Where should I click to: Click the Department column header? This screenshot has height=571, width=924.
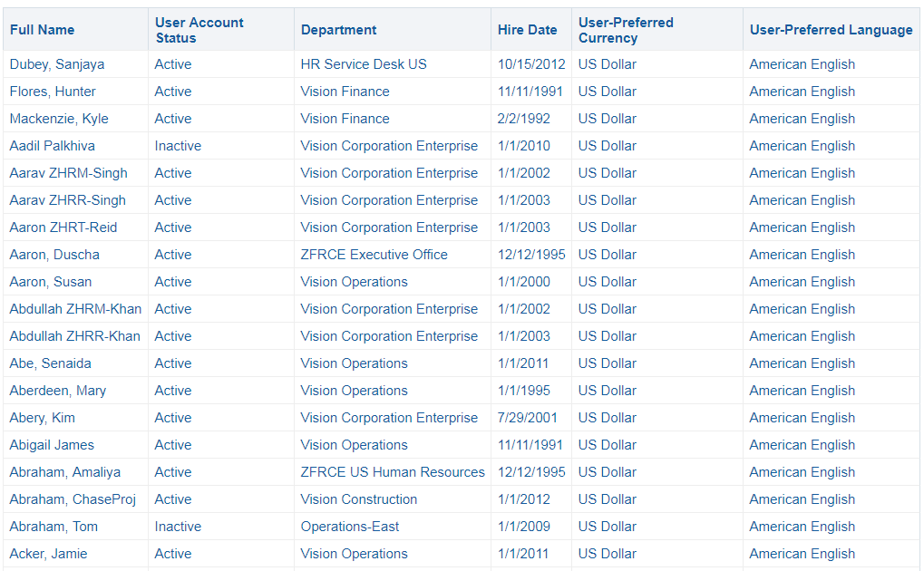(338, 30)
